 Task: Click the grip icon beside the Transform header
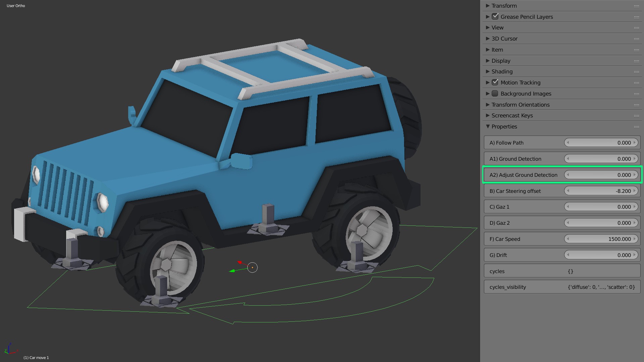[x=637, y=6]
